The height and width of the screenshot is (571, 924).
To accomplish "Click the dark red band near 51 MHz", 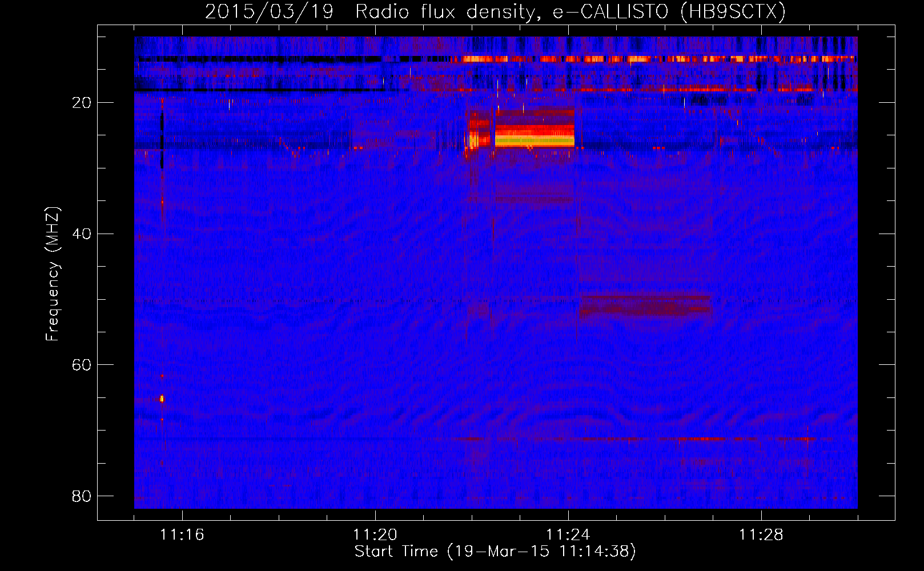I will (645, 305).
